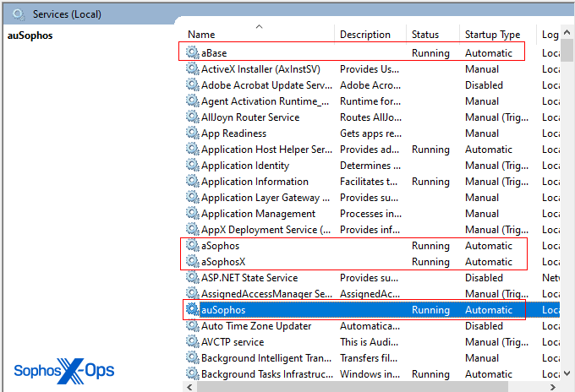
Task: Sort by the Log On As column header
Action: pyautogui.click(x=549, y=35)
